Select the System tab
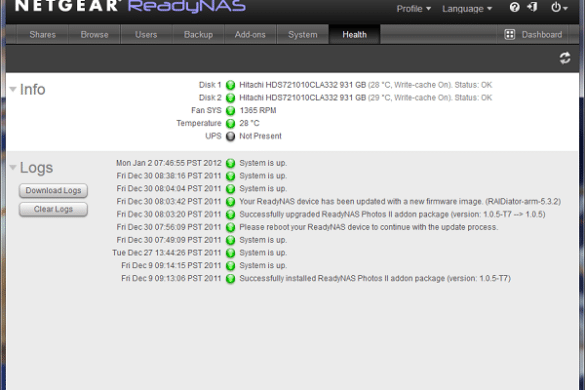This screenshot has height=390, width=585. [x=303, y=35]
